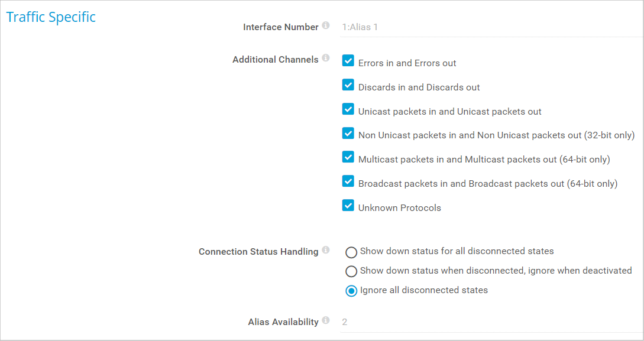Click info icon next to Interface Number
Viewport: 644px width, 341px height.
point(326,26)
